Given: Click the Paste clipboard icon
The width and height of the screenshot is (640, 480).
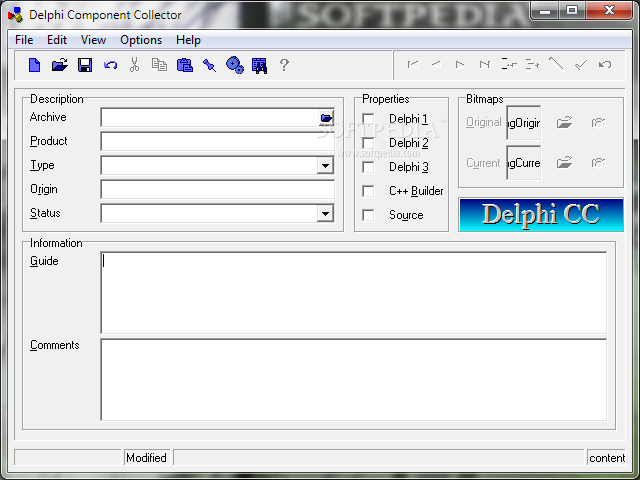Looking at the screenshot, I should pyautogui.click(x=184, y=65).
